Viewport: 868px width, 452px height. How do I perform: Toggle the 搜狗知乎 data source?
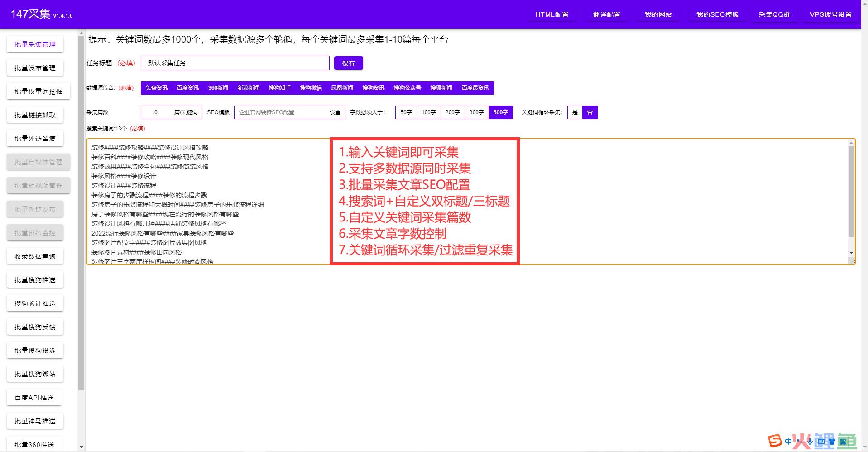[279, 88]
